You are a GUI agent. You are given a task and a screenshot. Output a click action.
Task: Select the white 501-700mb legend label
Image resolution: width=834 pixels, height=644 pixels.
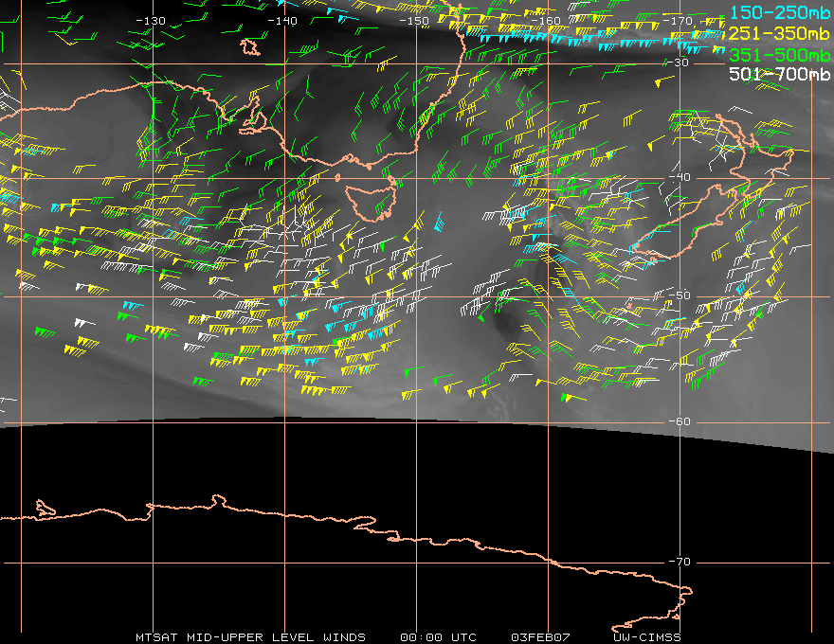(779, 74)
